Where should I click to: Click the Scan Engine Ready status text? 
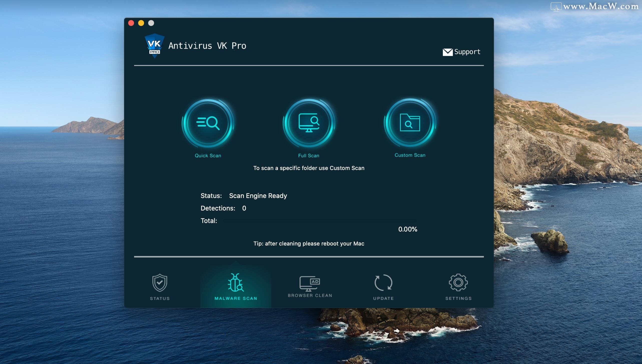pyautogui.click(x=258, y=196)
